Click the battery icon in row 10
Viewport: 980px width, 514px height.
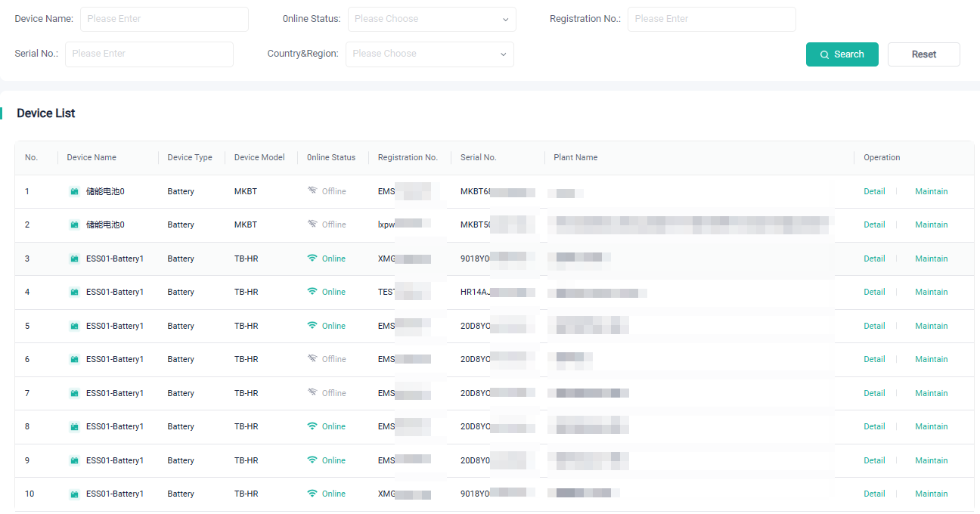click(74, 494)
